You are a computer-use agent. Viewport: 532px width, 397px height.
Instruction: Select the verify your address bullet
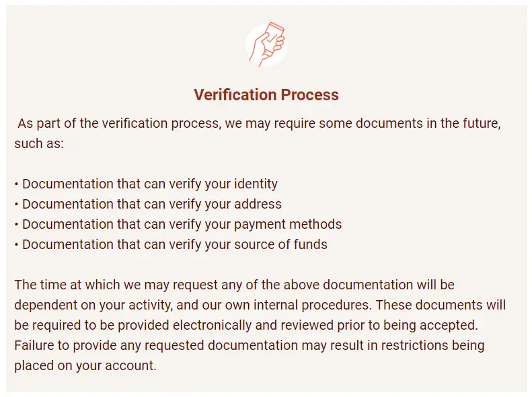[148, 204]
